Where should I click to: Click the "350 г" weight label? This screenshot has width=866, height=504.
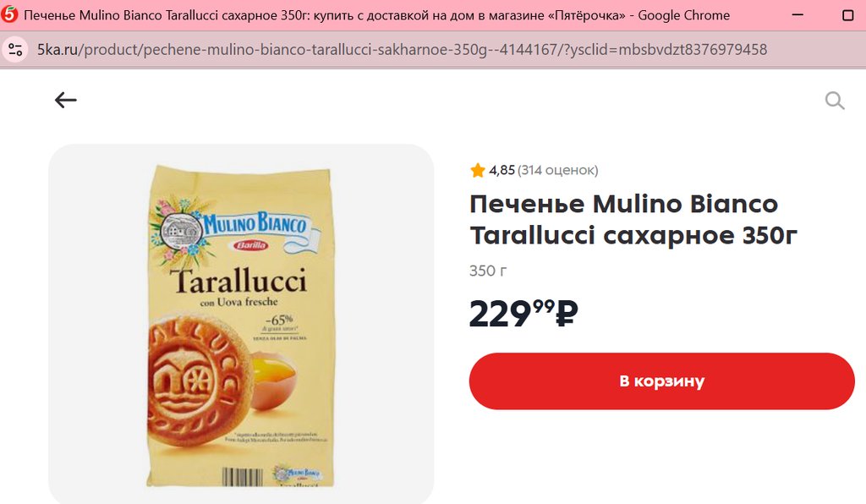[x=488, y=271]
